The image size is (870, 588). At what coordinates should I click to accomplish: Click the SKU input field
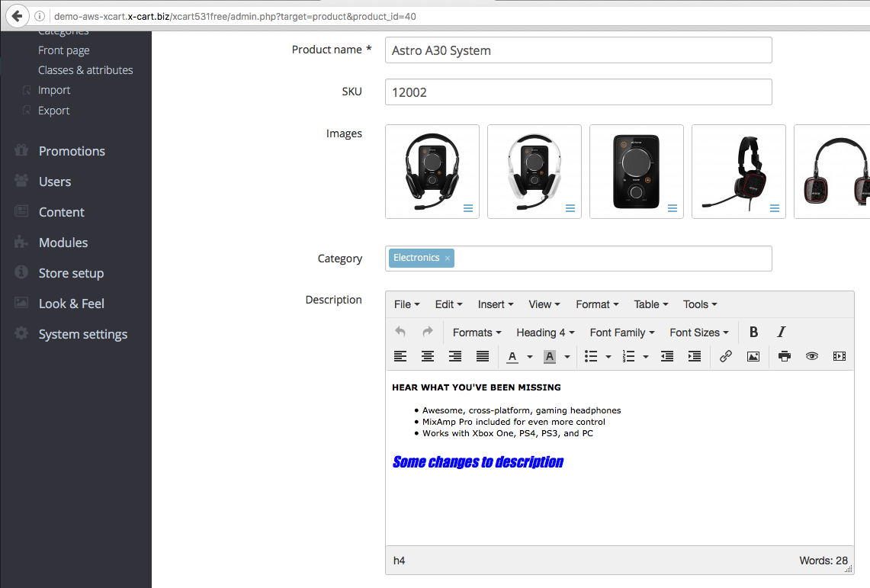coord(578,92)
